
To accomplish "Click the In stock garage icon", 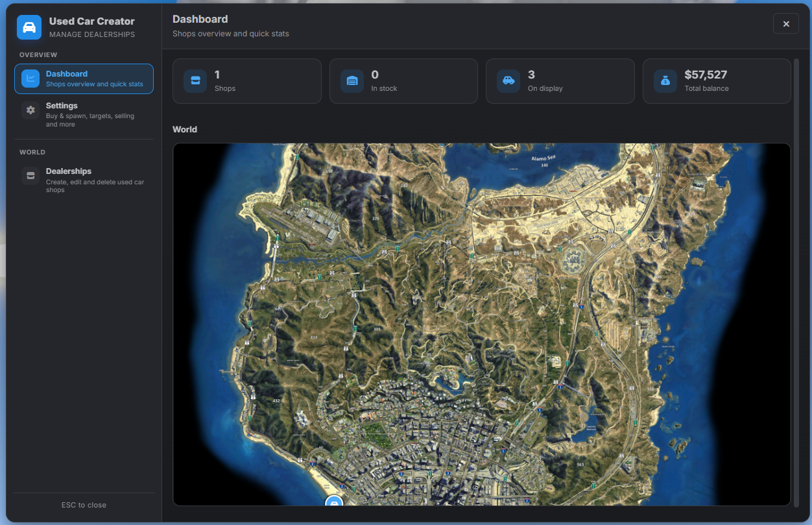I will (352, 81).
